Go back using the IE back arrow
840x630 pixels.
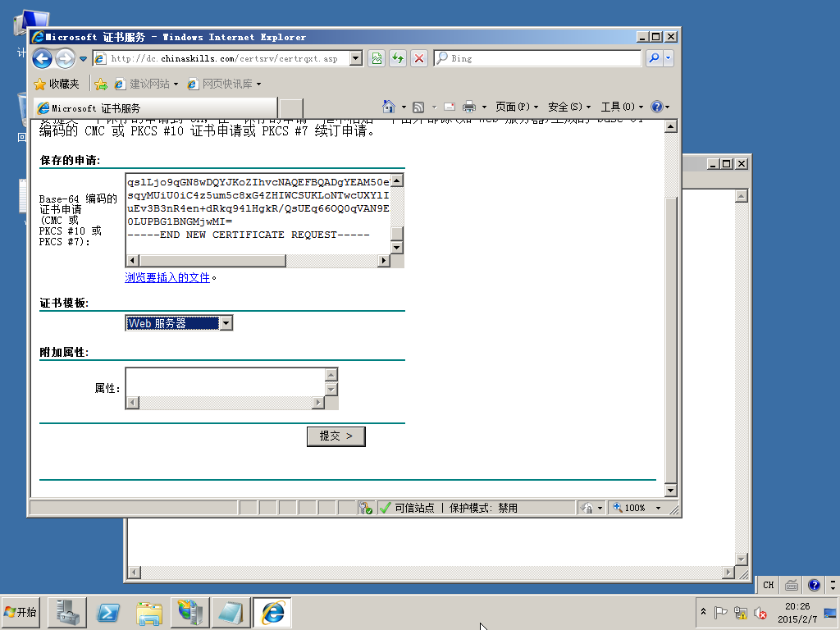click(x=43, y=58)
